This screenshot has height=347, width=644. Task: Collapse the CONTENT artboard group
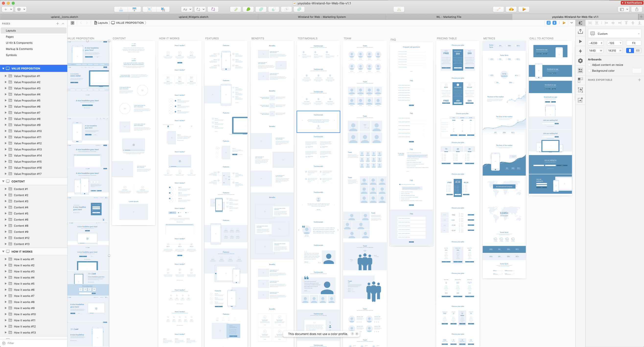point(3,181)
